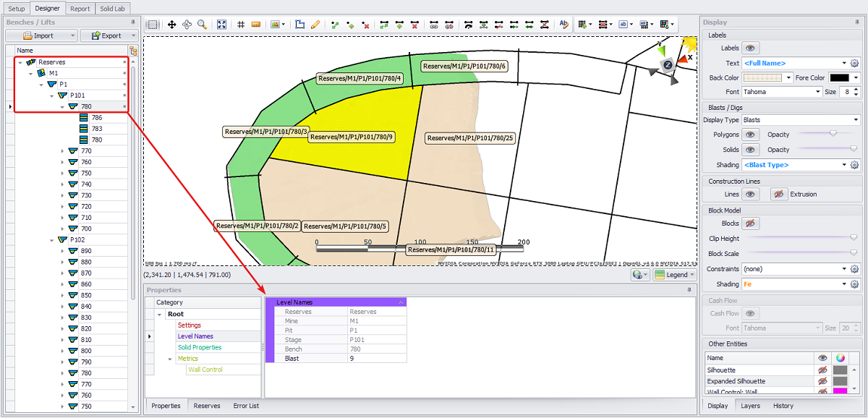Select Solid Properties in category list
Screen dimensions: 868x418
200,347
